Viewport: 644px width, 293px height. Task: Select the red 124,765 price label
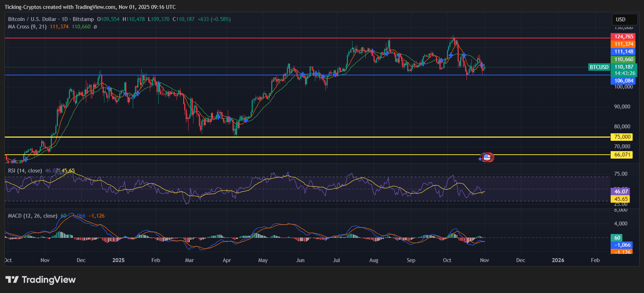[x=624, y=37]
